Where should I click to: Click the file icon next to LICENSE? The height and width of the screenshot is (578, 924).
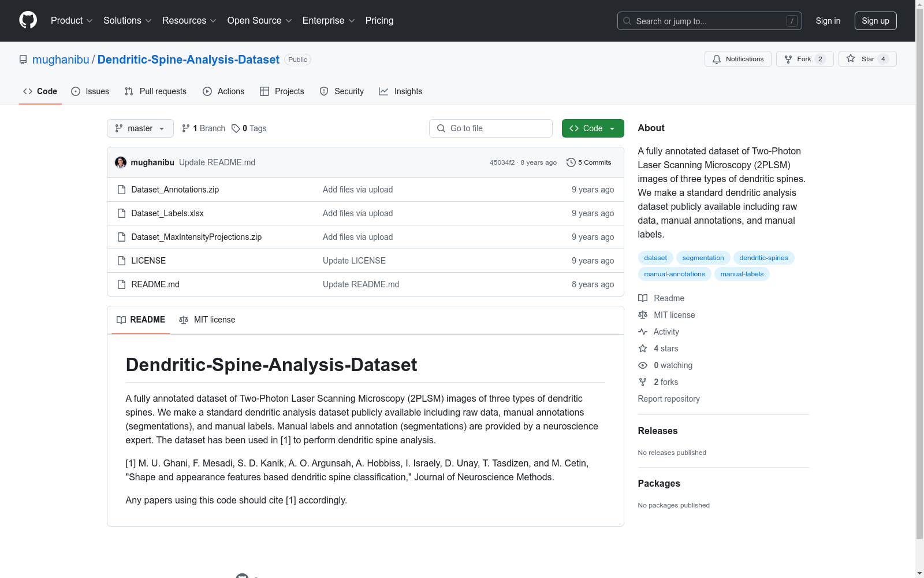(x=121, y=261)
